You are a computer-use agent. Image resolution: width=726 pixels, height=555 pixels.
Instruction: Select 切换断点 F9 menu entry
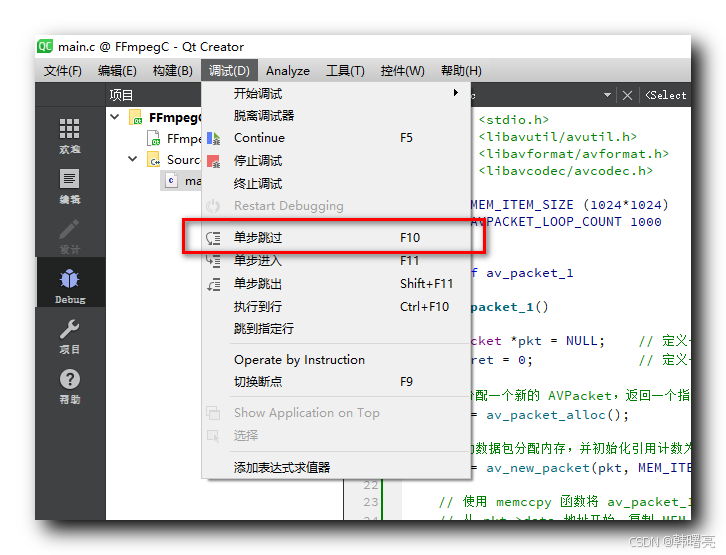[336, 382]
